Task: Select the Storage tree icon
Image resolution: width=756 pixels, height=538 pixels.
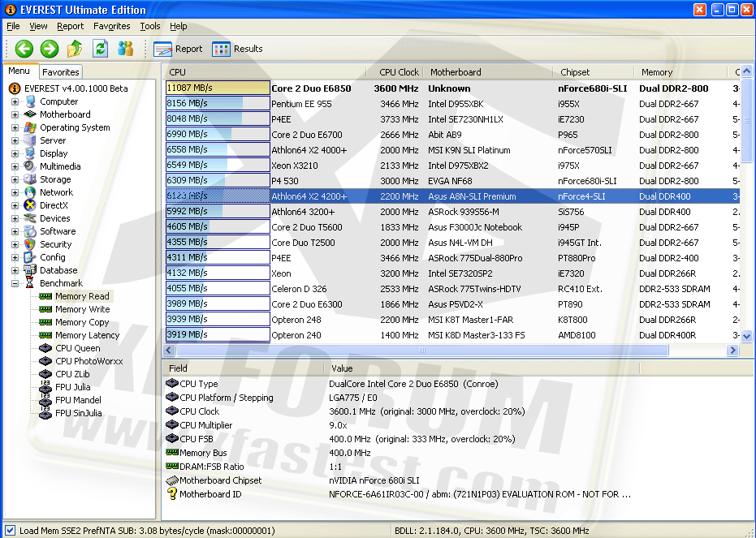Action: (30, 179)
